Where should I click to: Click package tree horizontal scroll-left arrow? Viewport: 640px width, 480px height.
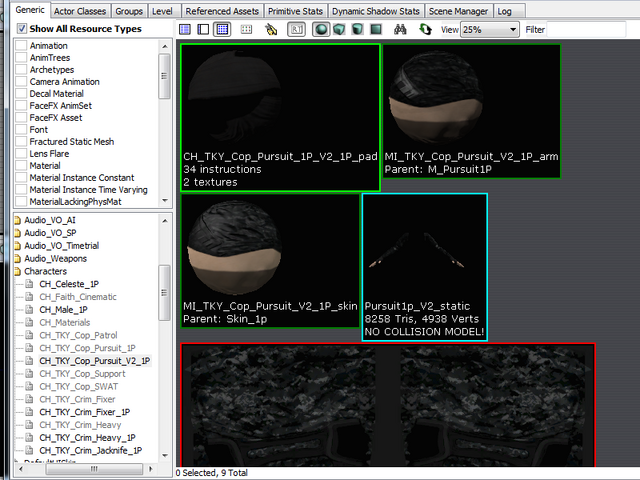(21, 469)
